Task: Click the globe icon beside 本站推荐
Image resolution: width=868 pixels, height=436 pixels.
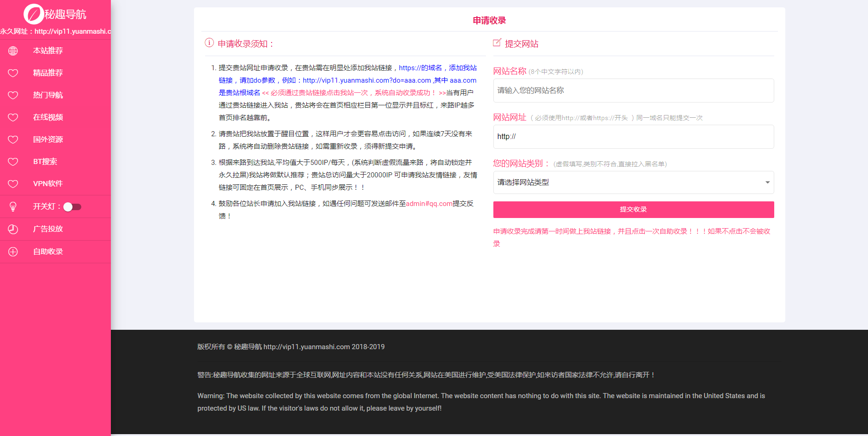Action: point(13,51)
